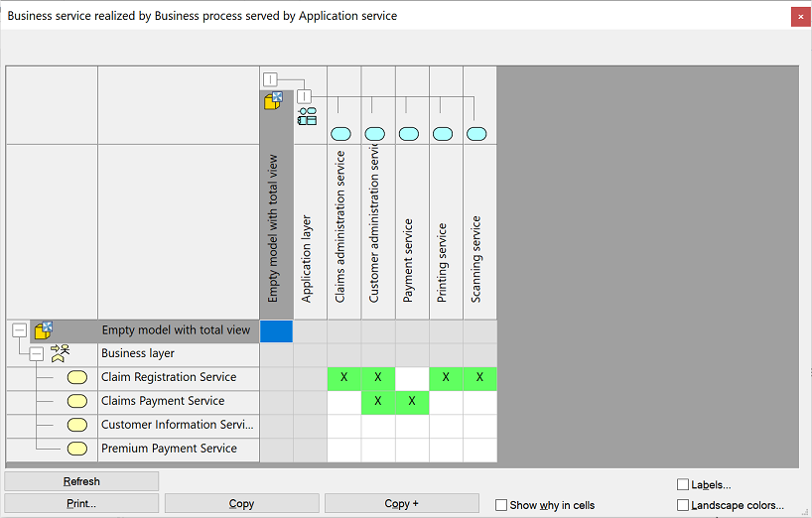This screenshot has width=812, height=518.
Task: Enable the Labels checkbox
Action: coord(683,485)
